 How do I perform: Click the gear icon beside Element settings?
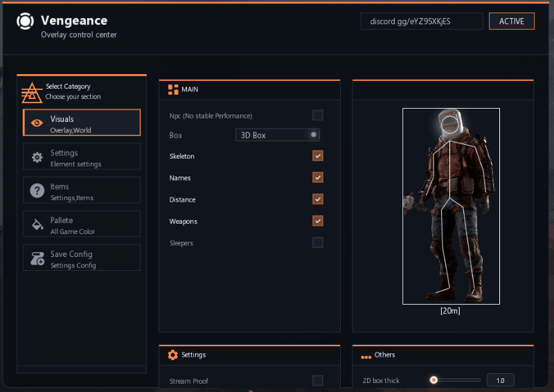coord(37,157)
